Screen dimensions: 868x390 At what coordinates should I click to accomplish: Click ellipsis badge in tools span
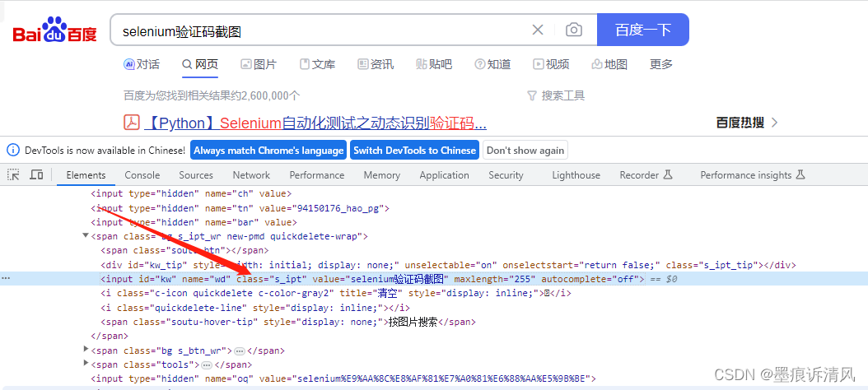tap(207, 365)
